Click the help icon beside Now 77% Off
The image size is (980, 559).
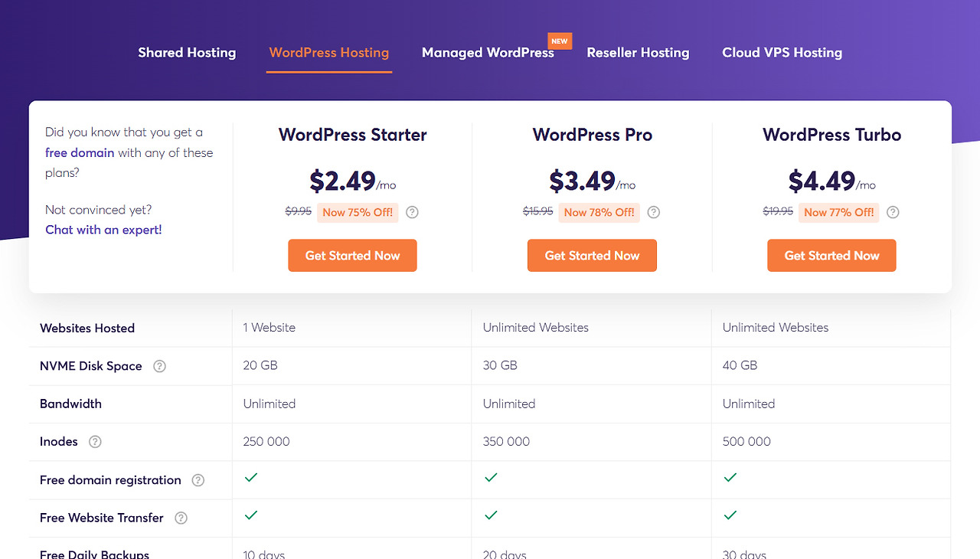(x=893, y=212)
